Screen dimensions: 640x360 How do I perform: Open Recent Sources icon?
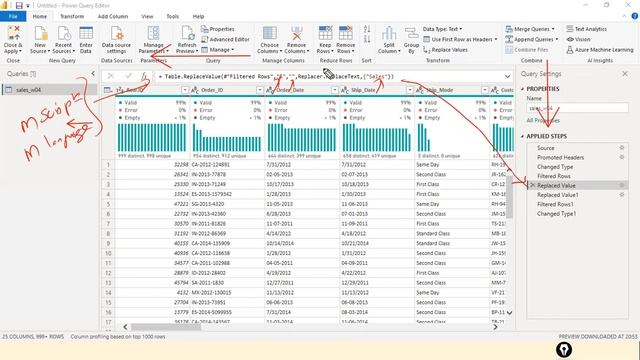64,33
